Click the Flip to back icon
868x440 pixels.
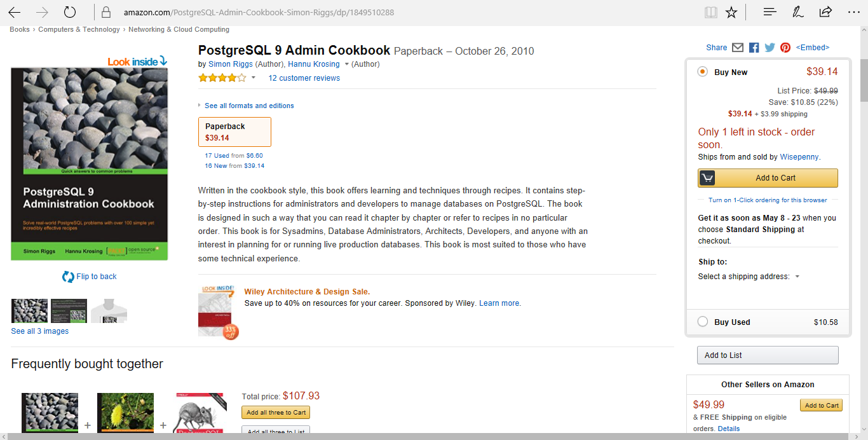tap(69, 276)
